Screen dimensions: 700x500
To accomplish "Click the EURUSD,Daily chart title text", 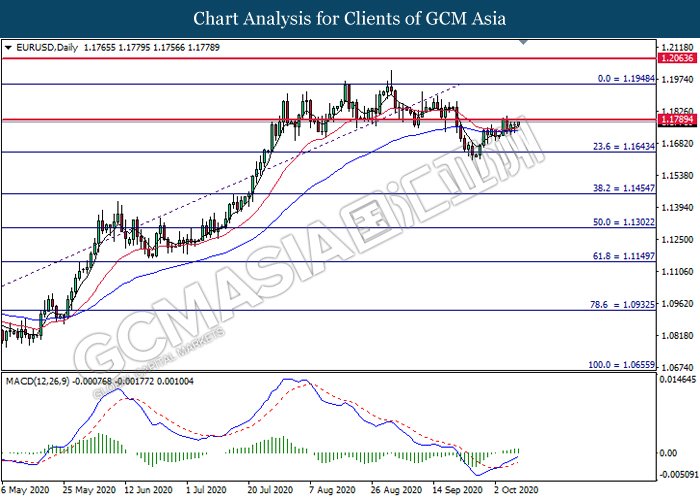I will click(47, 47).
